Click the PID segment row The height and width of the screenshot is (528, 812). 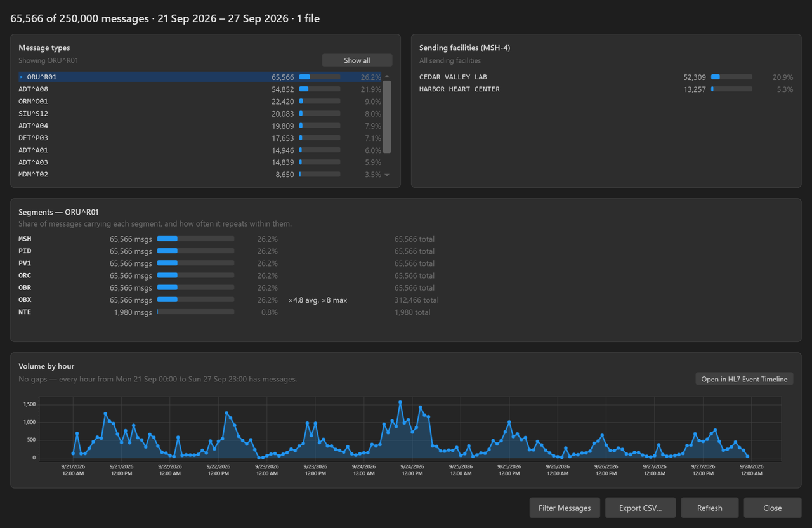click(406, 251)
